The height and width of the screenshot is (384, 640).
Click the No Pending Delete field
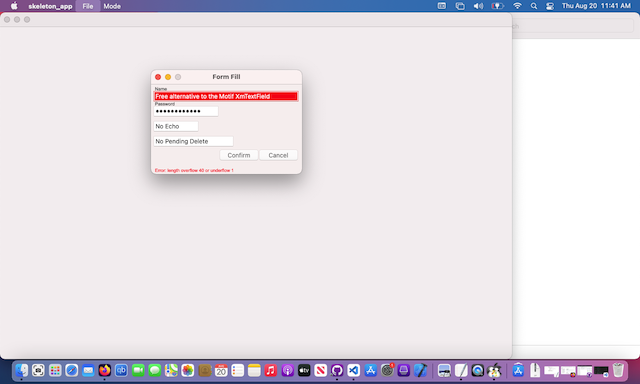point(193,141)
